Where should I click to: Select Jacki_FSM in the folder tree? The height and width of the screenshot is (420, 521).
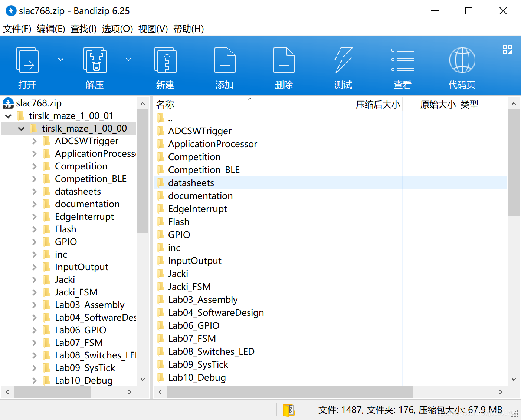tap(76, 292)
